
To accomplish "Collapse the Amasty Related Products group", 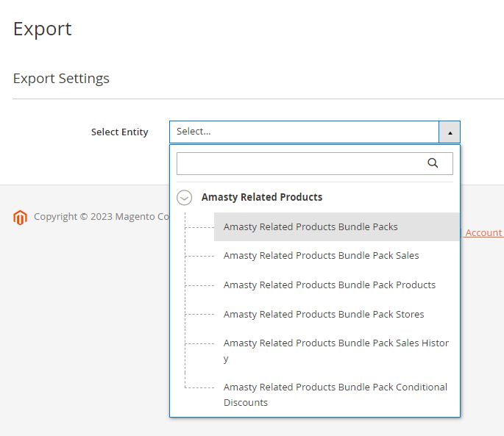I will (184, 197).
